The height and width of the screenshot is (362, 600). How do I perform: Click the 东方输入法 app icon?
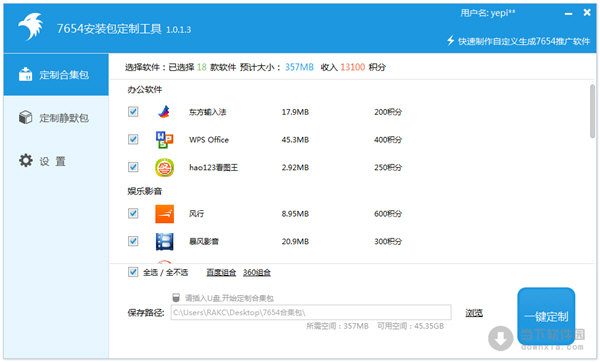click(165, 112)
